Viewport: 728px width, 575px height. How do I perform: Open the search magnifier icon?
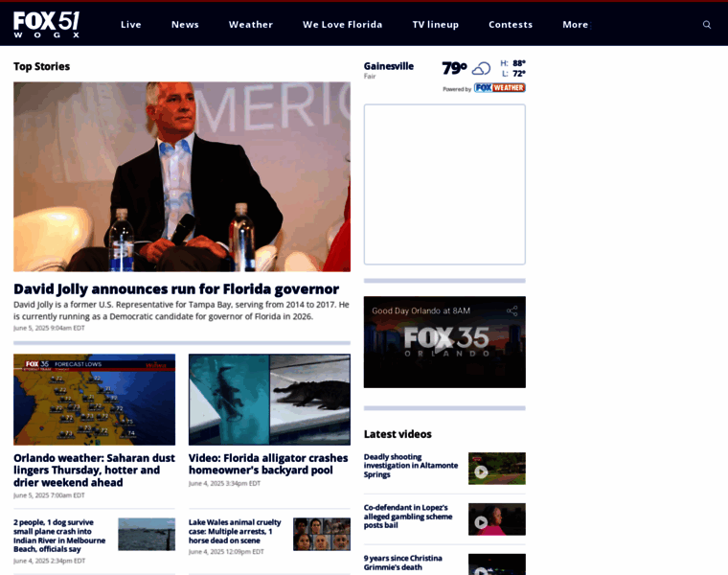tap(707, 25)
